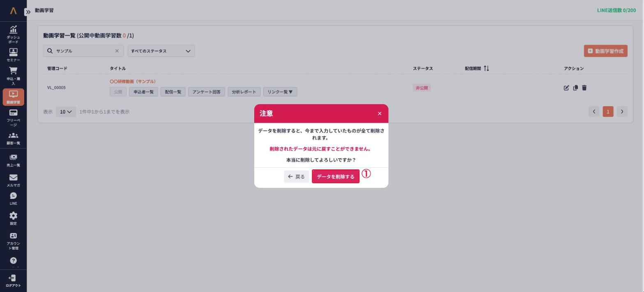Click アクション column header
The image size is (644, 292).
point(574,68)
